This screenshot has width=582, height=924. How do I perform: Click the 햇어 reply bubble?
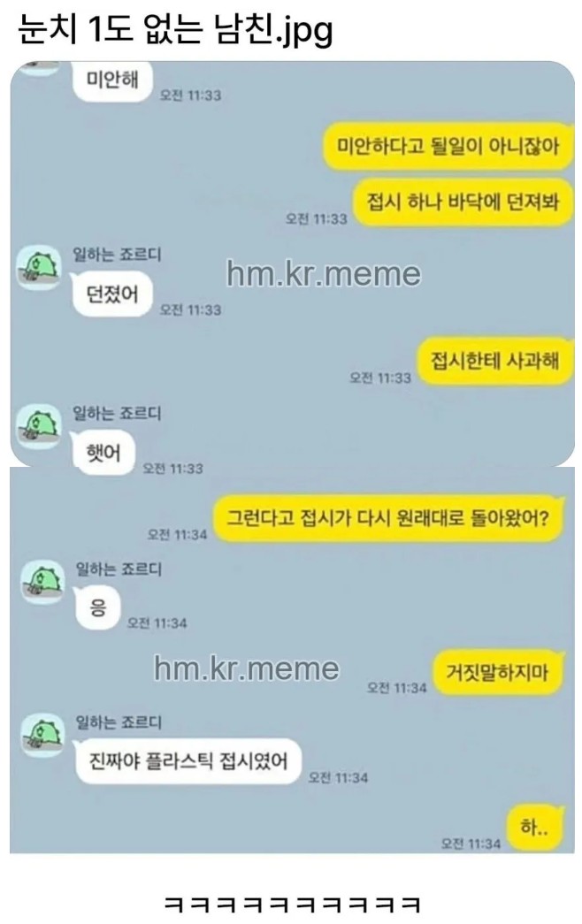click(x=103, y=453)
